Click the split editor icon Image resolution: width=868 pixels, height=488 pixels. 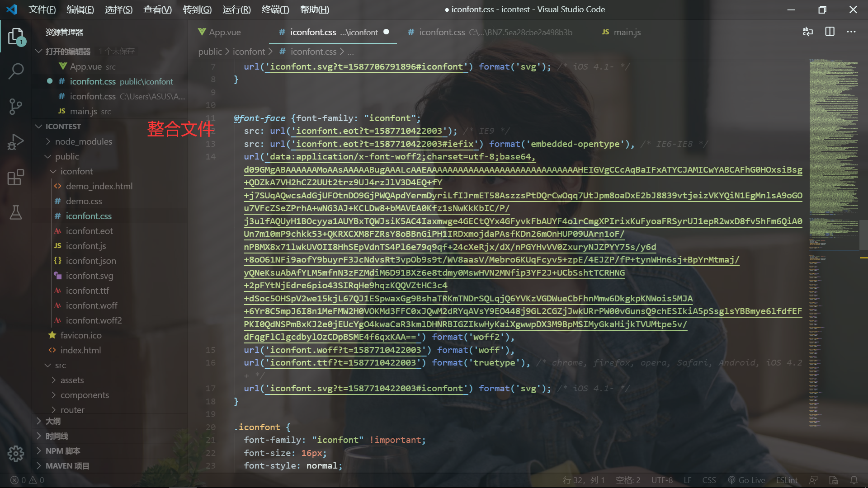click(x=830, y=32)
